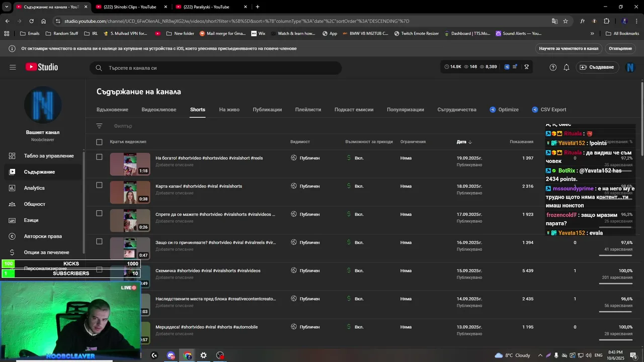Screen dimensions: 644x362
Task: Click the f? extension icon in toolbar
Action: [582, 21]
